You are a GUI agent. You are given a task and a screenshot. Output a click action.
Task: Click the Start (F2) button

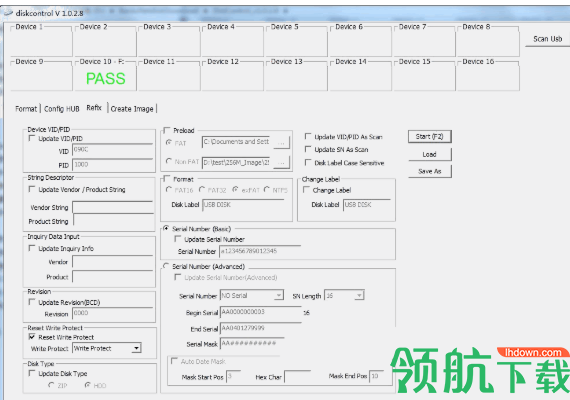(430, 137)
